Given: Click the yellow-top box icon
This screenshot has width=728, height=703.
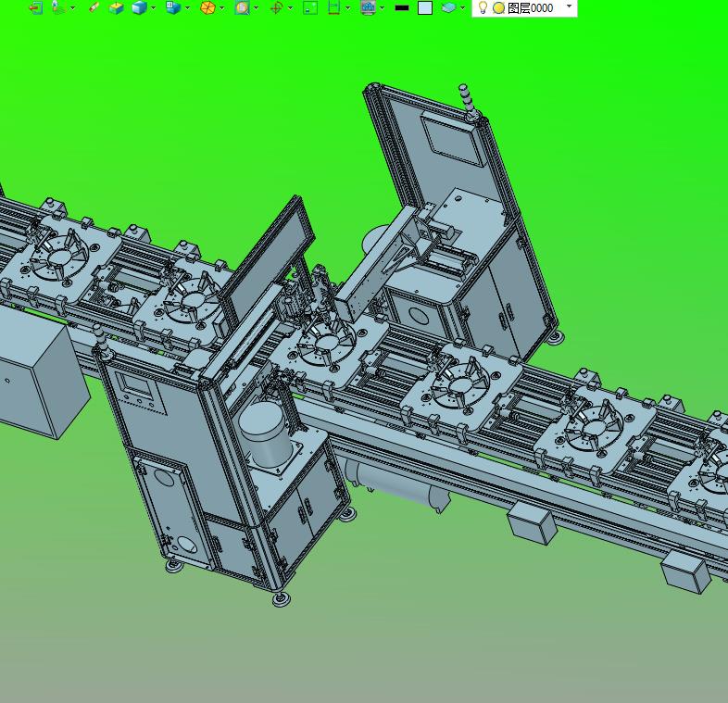Looking at the screenshot, I should click(116, 8).
